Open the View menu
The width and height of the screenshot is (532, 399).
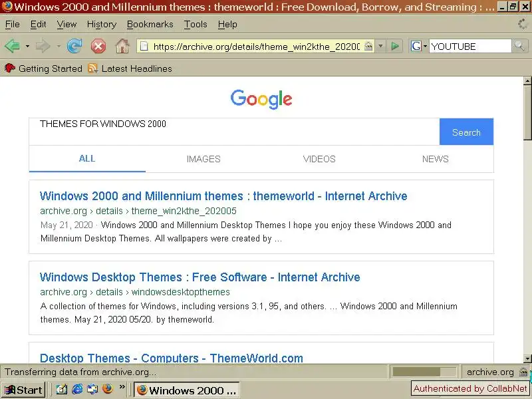pyautogui.click(x=66, y=25)
